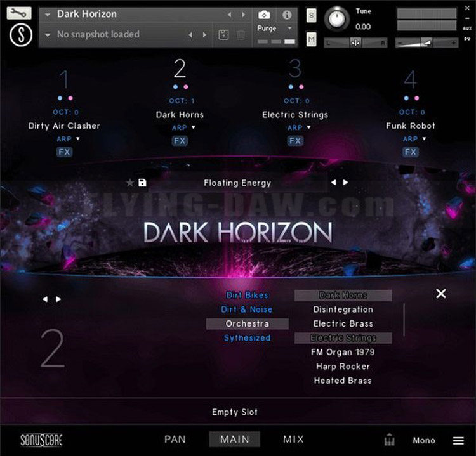Go to next slot in sound browser
This screenshot has width=476, height=456.
tap(58, 299)
